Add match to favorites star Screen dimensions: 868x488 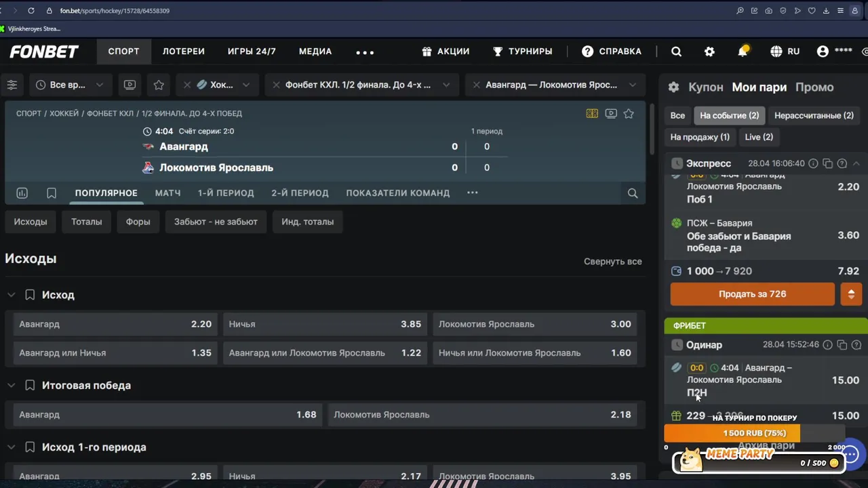(629, 114)
